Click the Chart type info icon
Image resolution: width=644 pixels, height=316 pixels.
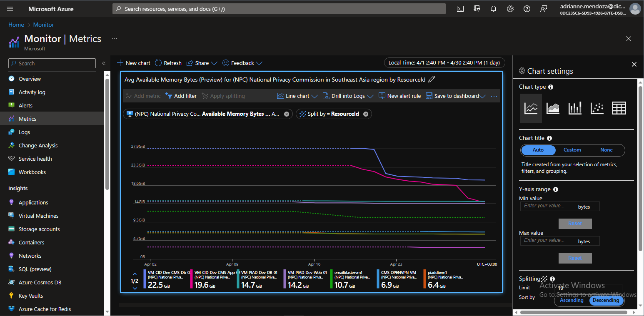coord(551,87)
